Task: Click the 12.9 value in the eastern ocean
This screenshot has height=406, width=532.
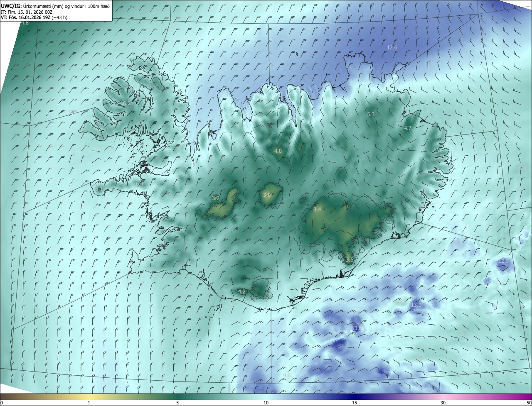Action: (x=503, y=261)
